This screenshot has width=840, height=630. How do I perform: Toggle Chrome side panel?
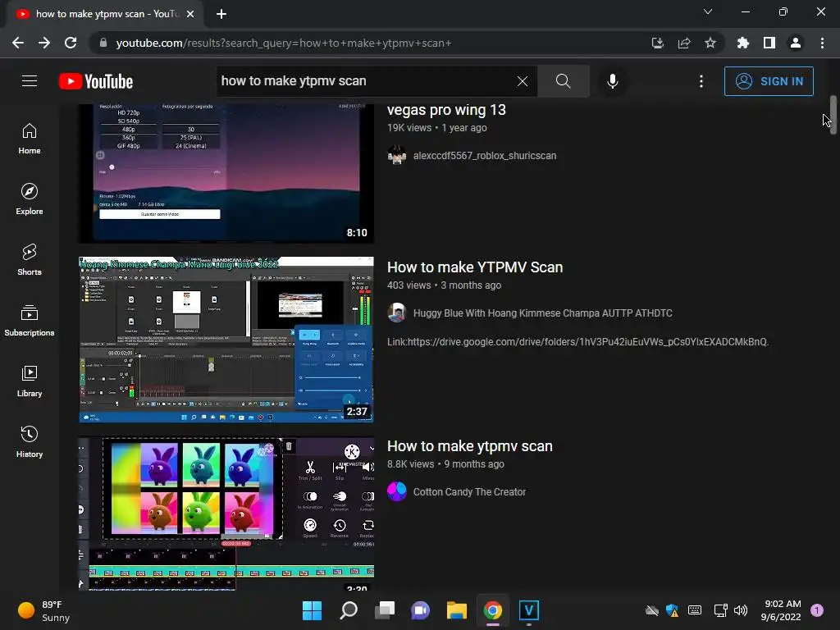[769, 43]
